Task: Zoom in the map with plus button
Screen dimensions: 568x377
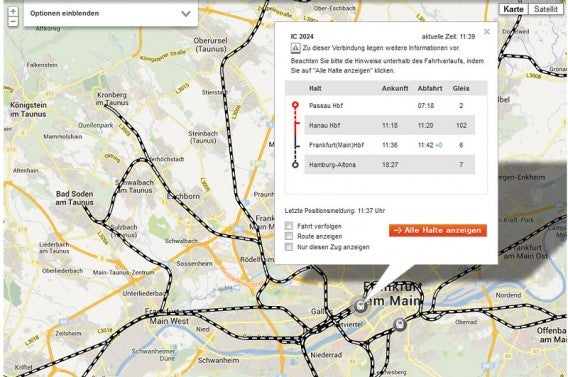Action: click(x=13, y=11)
